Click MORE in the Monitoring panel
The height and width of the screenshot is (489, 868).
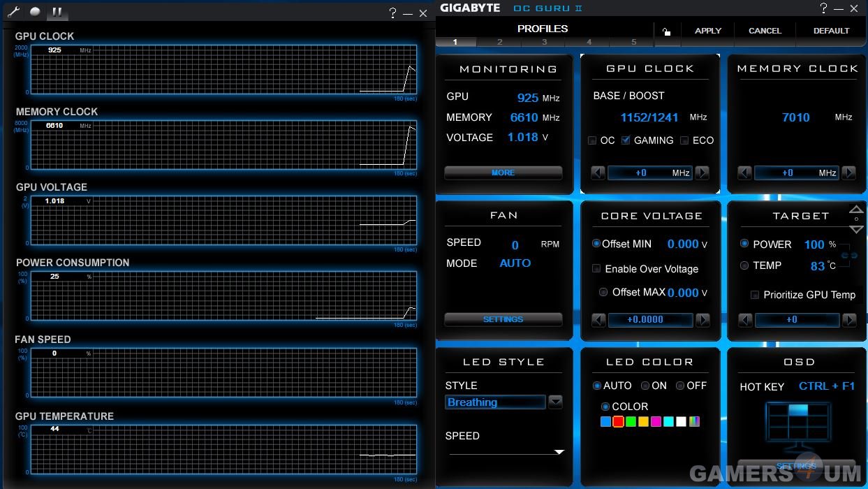503,173
